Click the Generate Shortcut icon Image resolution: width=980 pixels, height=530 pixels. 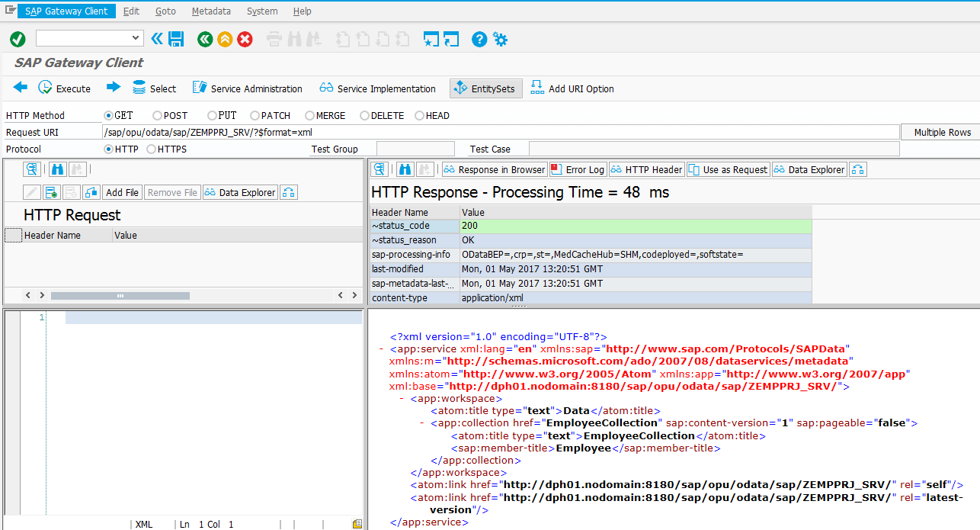click(451, 39)
